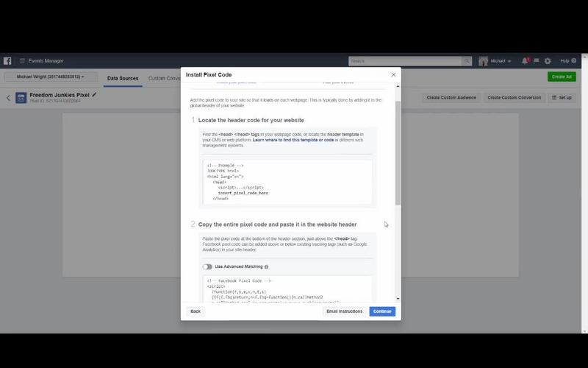Click the green Create Ad button
The width and height of the screenshot is (588, 368).
click(562, 77)
